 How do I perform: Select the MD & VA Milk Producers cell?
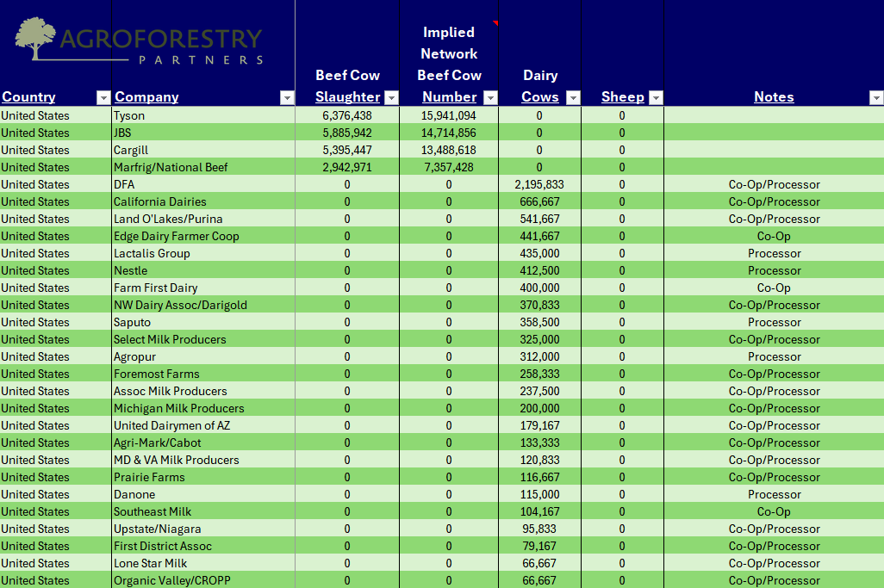[x=203, y=460]
